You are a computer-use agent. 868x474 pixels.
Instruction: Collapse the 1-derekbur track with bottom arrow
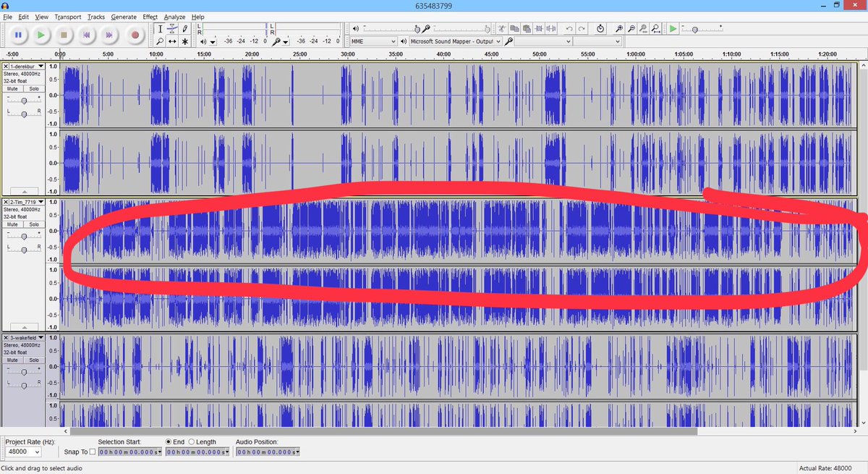click(x=24, y=191)
